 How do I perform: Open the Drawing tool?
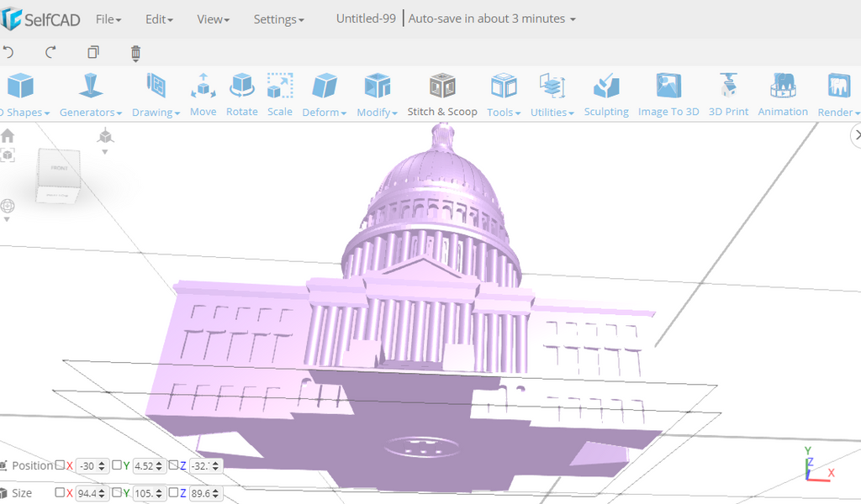point(156,87)
